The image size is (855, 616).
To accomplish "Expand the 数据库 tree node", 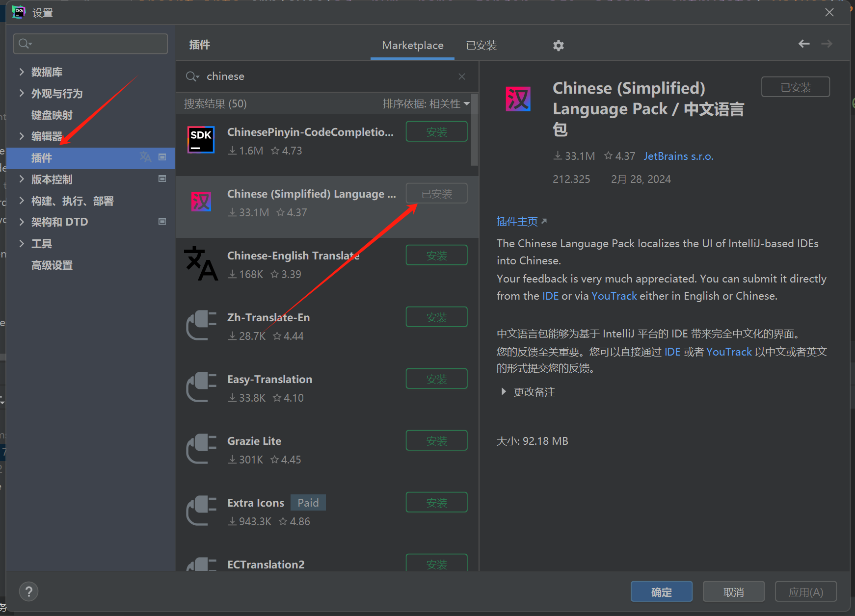I will pyautogui.click(x=22, y=72).
